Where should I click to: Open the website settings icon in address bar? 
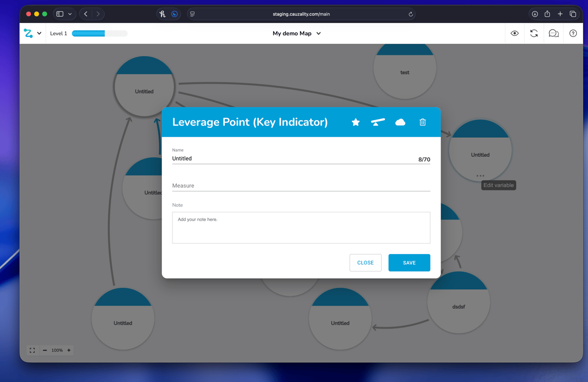click(193, 14)
